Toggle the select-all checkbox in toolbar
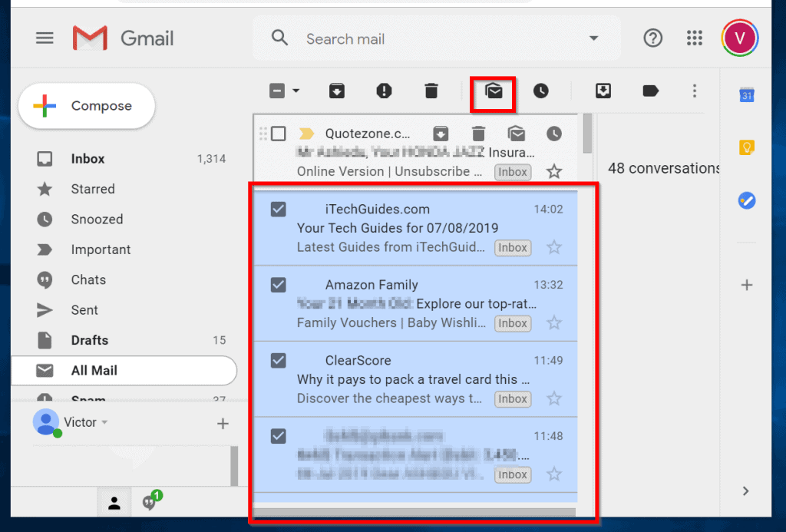 276,91
